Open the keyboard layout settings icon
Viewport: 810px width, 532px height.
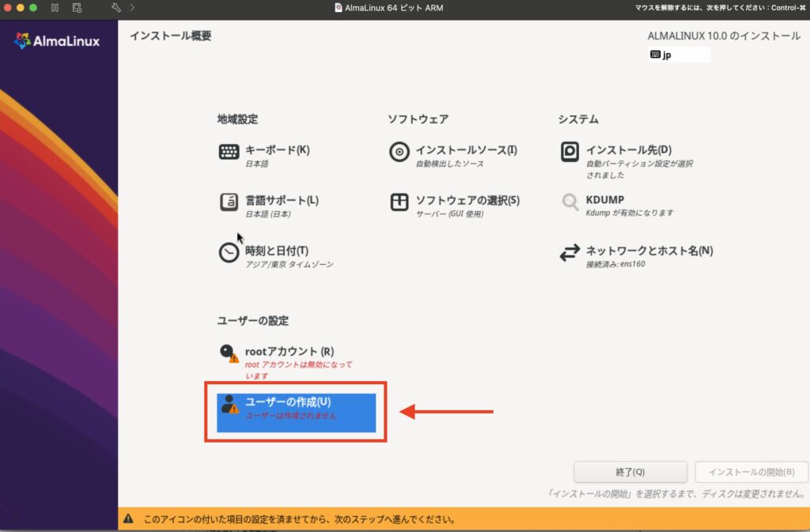tap(229, 152)
